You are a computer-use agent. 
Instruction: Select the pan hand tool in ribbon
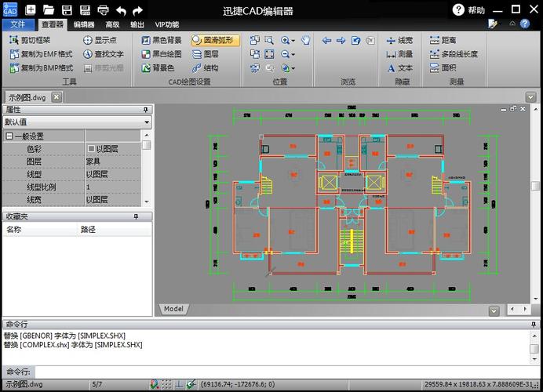[305, 40]
